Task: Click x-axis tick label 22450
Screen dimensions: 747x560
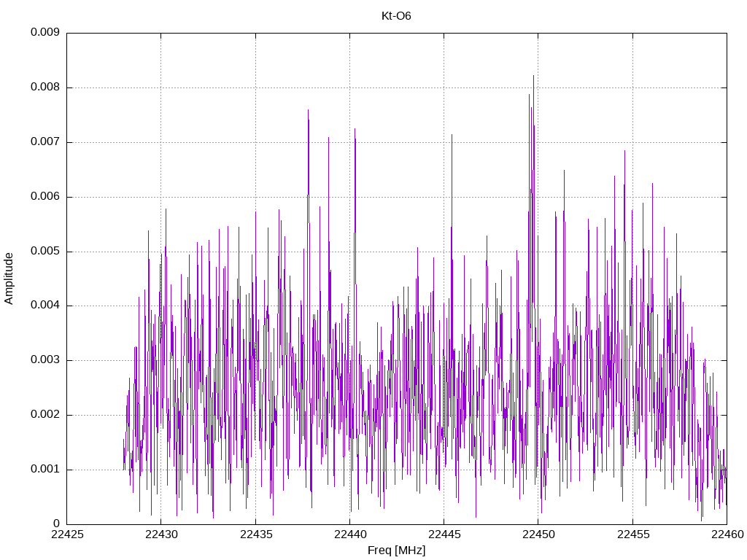Action: tap(538, 534)
